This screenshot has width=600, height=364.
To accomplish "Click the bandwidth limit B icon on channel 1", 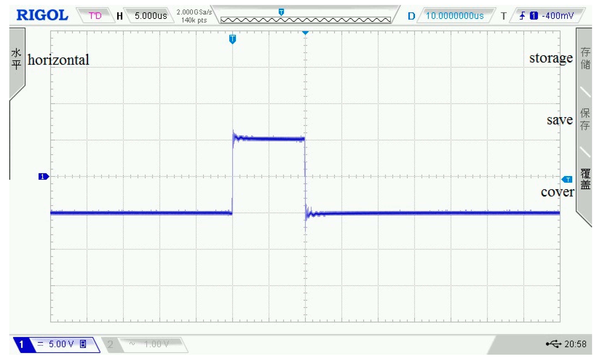I will point(83,344).
